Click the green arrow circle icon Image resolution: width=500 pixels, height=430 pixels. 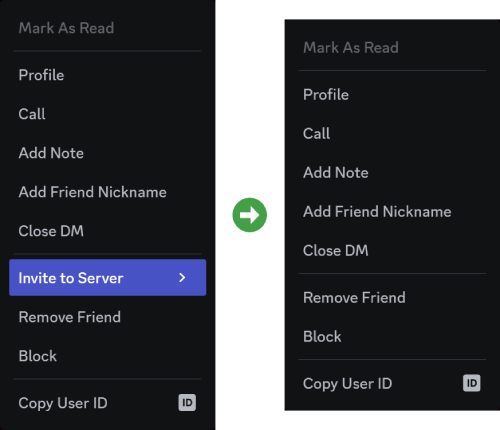(250, 215)
